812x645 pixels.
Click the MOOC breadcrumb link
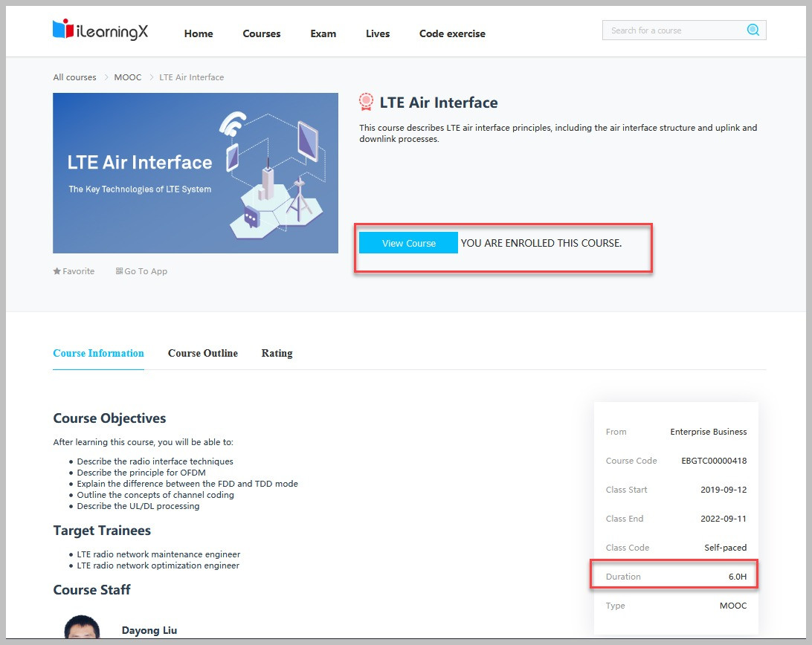[x=127, y=77]
